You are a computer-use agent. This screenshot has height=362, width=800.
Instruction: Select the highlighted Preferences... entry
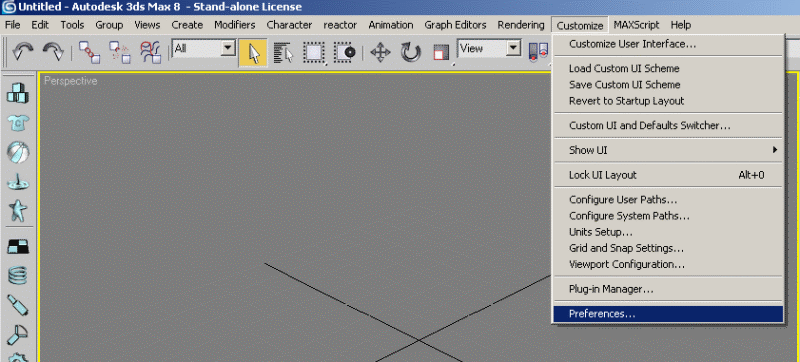[668, 314]
